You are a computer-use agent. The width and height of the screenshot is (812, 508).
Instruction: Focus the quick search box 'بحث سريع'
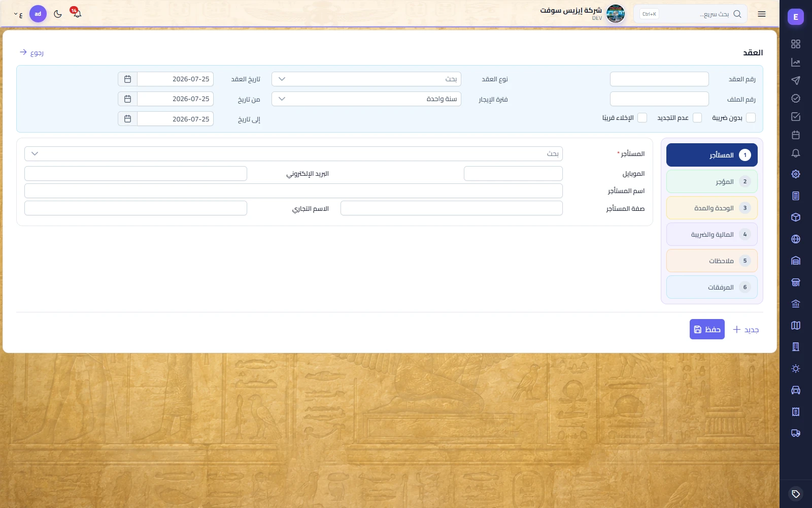point(690,14)
